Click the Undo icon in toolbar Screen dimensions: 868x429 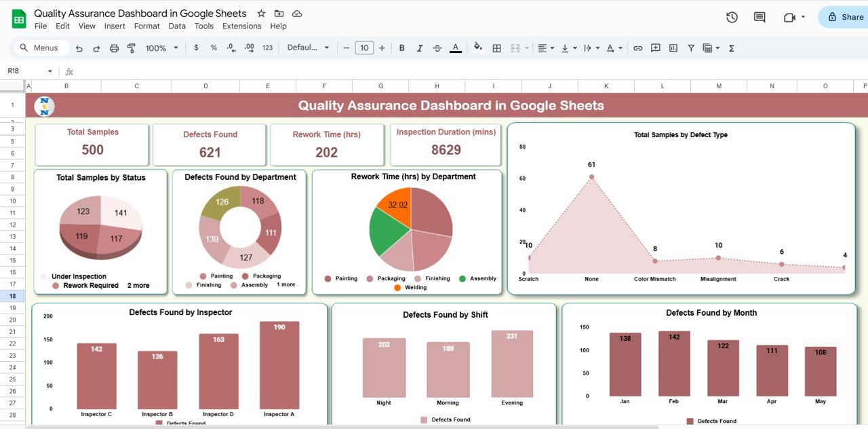pos(79,48)
